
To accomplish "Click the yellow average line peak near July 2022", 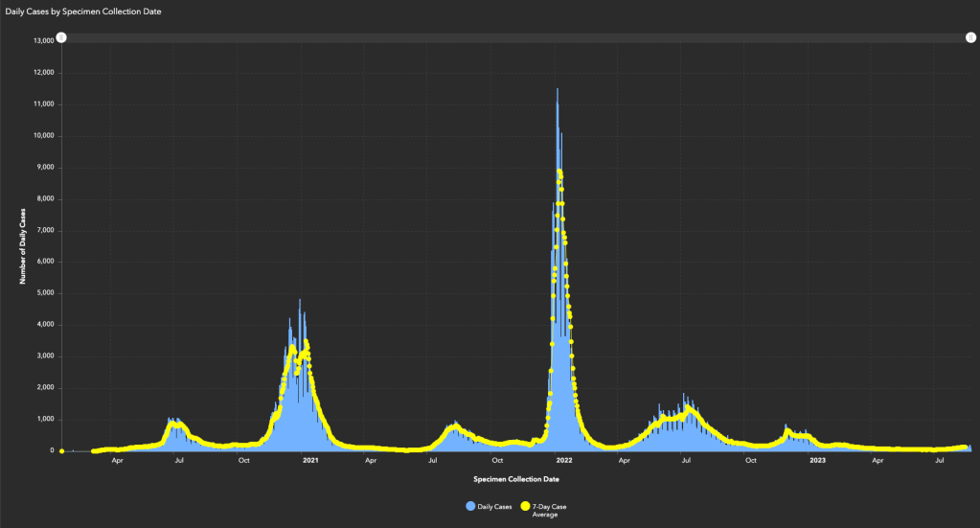I will tap(688, 408).
